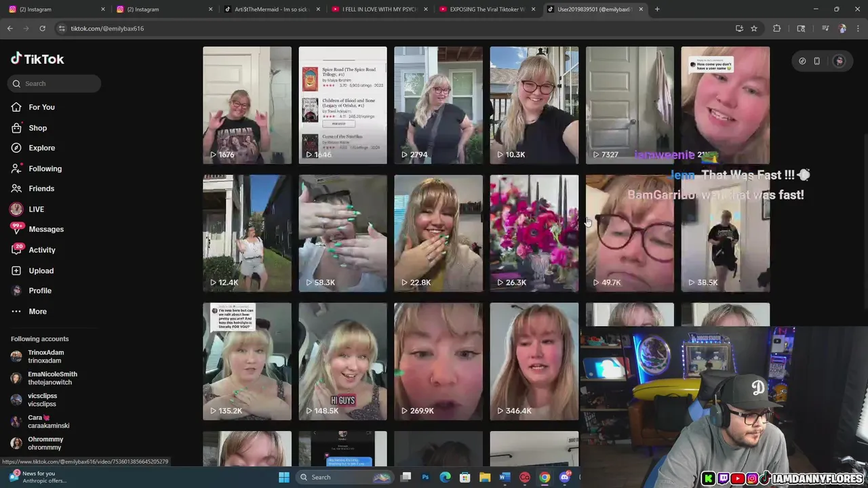The height and width of the screenshot is (488, 868).
Task: Close the EXPOSING The Viral Tiktoker tab
Action: pos(534,9)
